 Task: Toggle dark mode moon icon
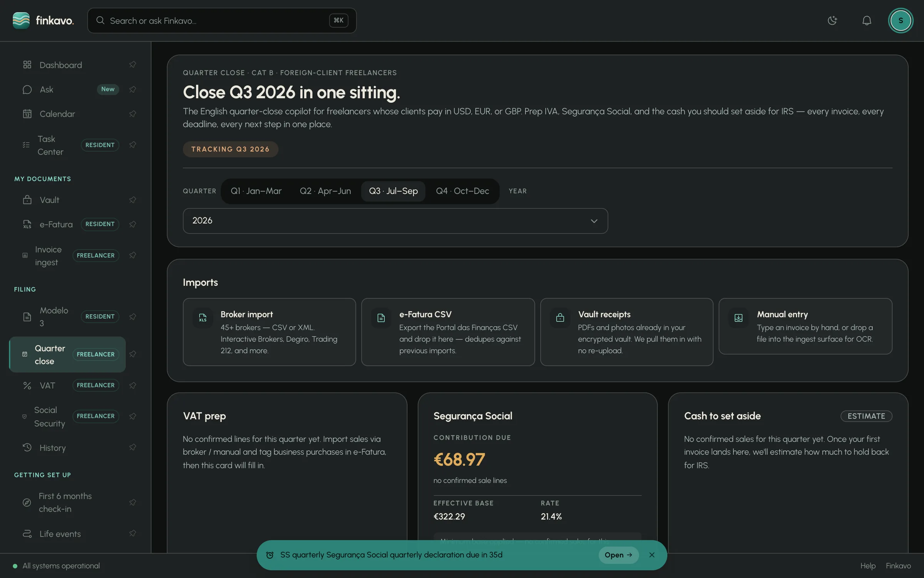(832, 20)
